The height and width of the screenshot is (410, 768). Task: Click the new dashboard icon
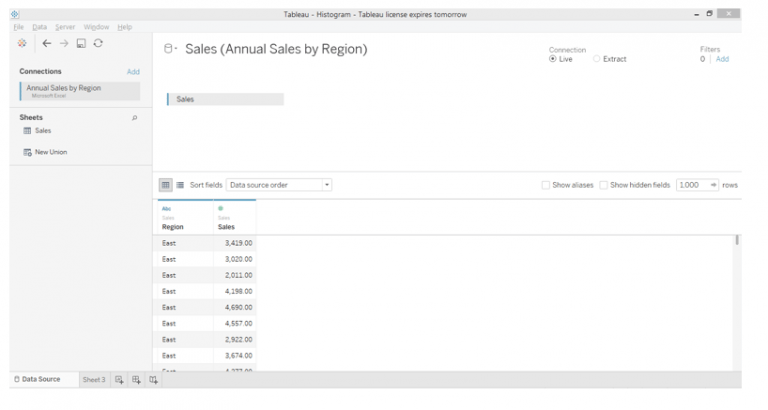(x=136, y=380)
